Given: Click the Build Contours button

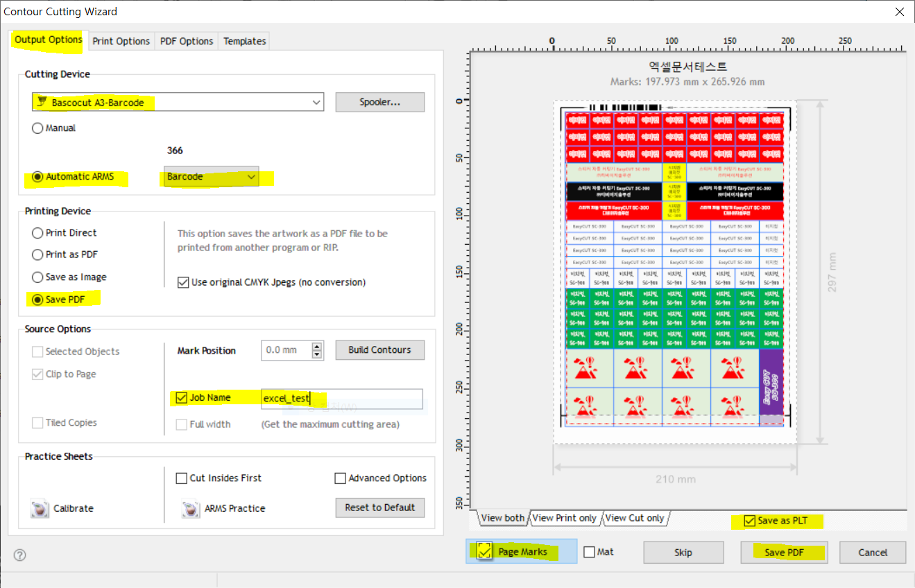Looking at the screenshot, I should tap(379, 350).
